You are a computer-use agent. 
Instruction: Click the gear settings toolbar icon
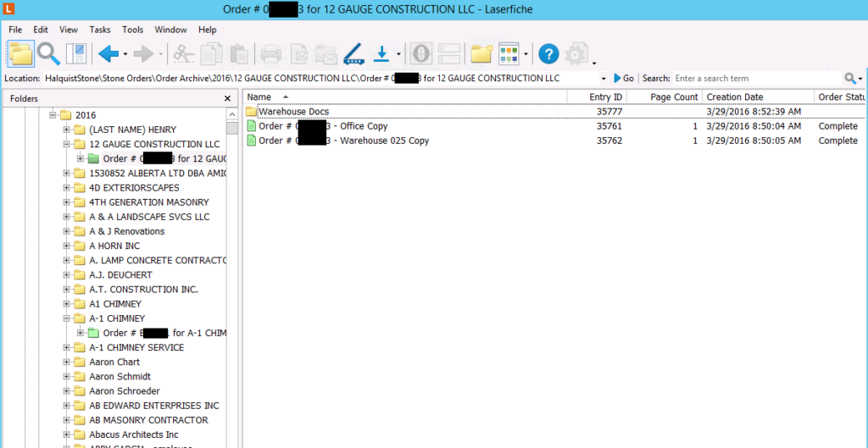pos(577,53)
